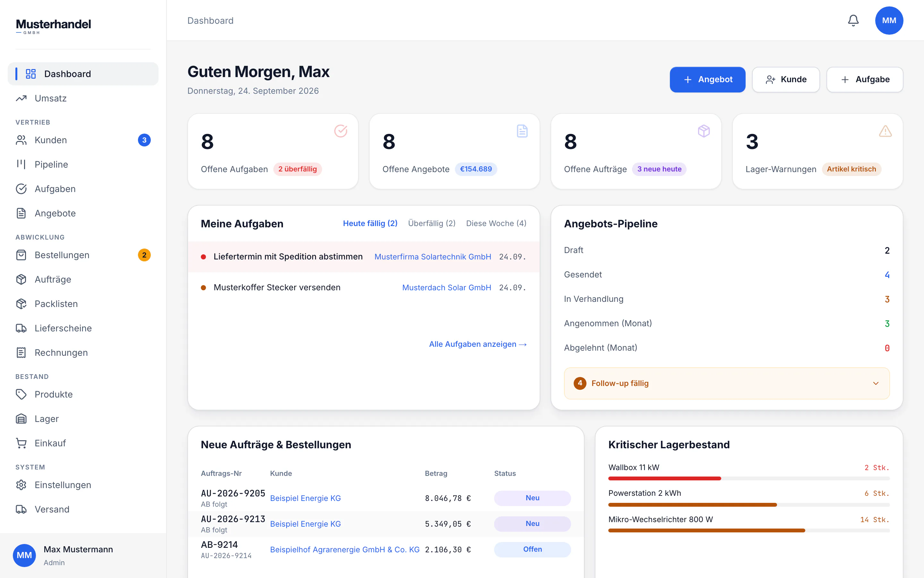Select Dashboard in the sidebar menu
The image size is (924, 578).
(x=83, y=74)
